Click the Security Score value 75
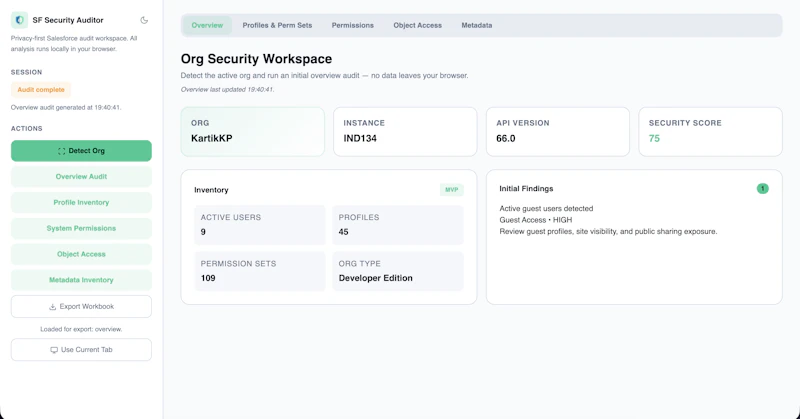Image resolution: width=800 pixels, height=419 pixels. (654, 138)
